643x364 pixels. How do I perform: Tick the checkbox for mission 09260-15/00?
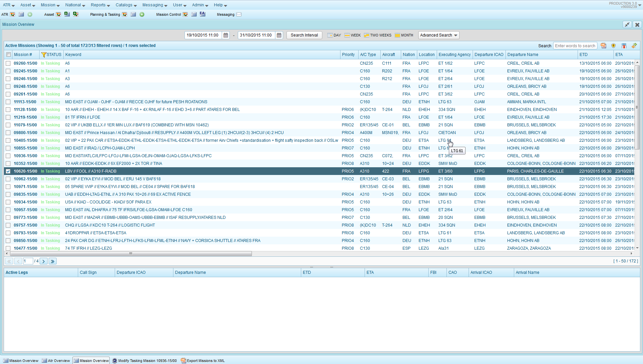(8, 63)
